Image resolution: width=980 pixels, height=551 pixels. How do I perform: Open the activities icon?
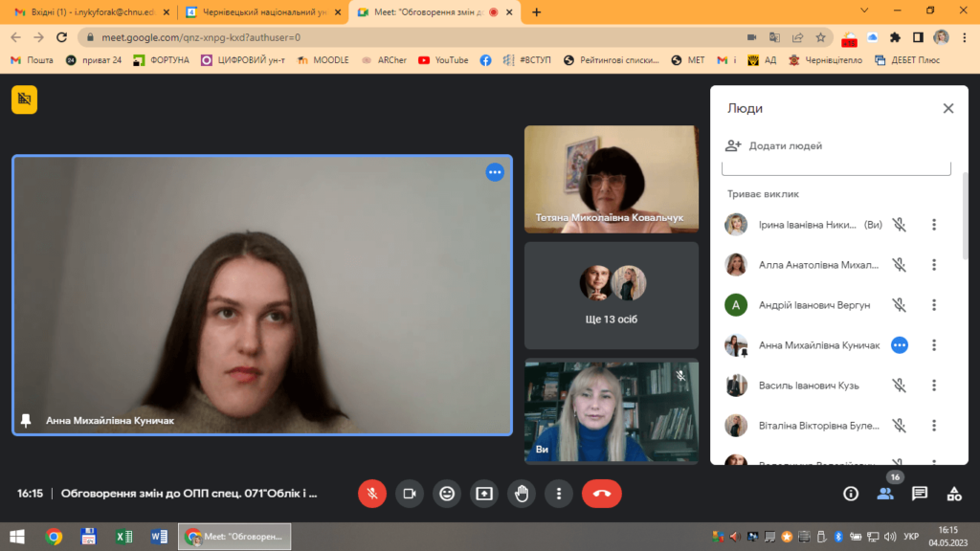tap(954, 494)
